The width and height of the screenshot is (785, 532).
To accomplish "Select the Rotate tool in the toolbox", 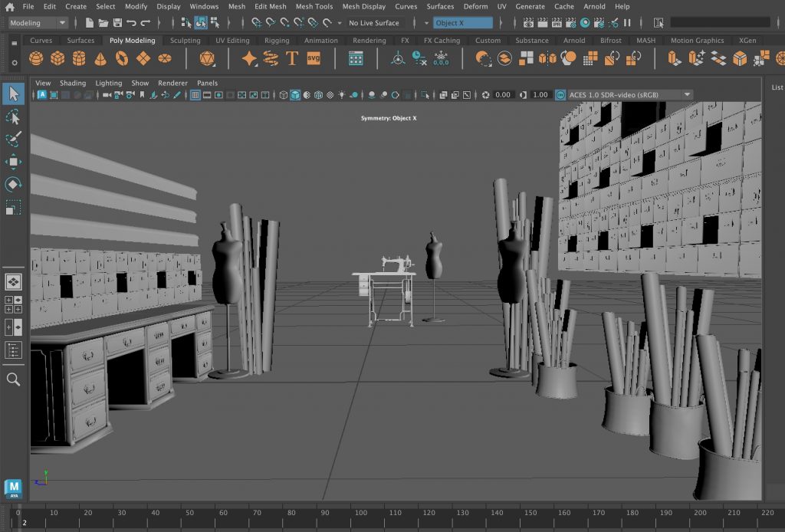I will point(13,184).
